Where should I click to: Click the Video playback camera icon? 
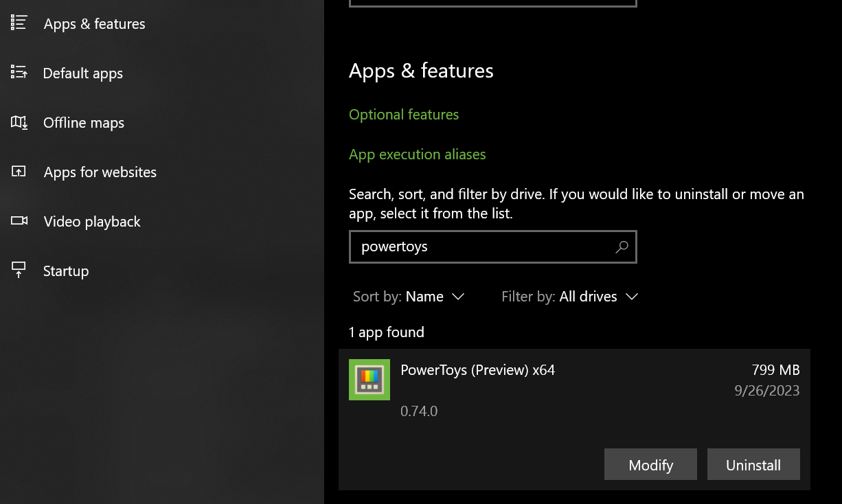pos(19,221)
